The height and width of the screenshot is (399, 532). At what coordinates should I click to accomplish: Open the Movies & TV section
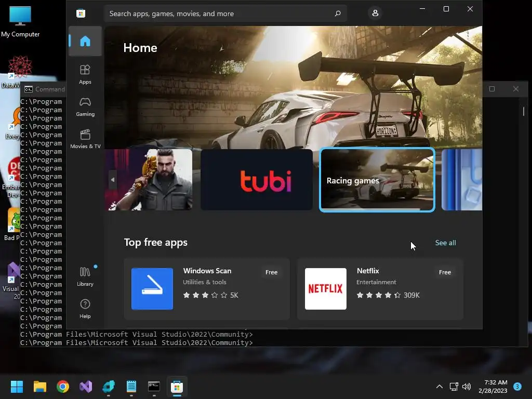tap(85, 139)
